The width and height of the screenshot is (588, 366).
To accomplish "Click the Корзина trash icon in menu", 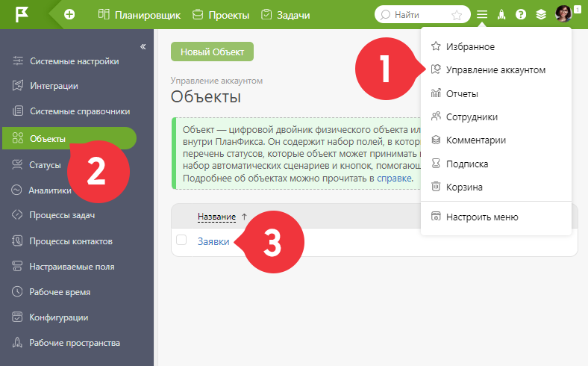I will [x=436, y=186].
